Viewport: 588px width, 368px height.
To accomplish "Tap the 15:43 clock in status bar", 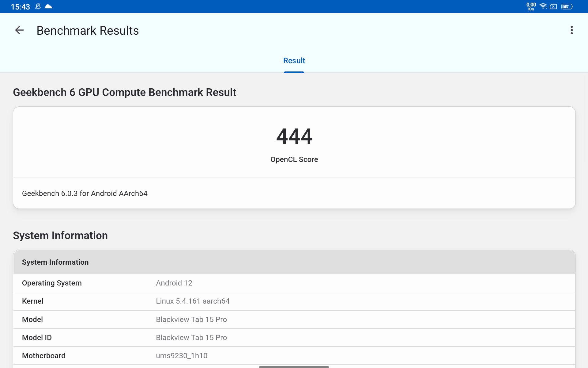I will [x=20, y=7].
